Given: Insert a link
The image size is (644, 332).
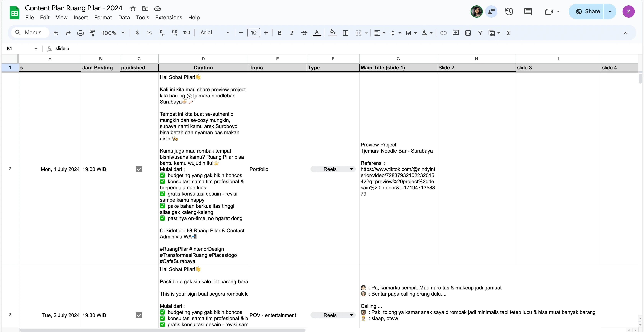Looking at the screenshot, I should tap(443, 33).
